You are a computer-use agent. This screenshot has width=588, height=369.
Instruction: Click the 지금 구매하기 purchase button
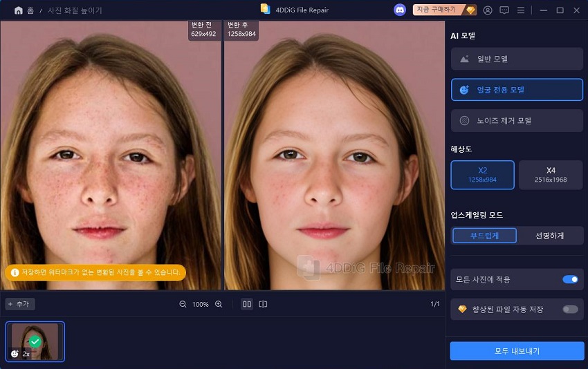pyautogui.click(x=444, y=10)
